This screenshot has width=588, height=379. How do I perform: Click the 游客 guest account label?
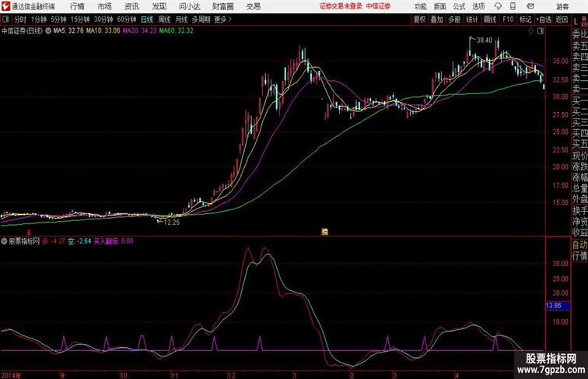562,7
